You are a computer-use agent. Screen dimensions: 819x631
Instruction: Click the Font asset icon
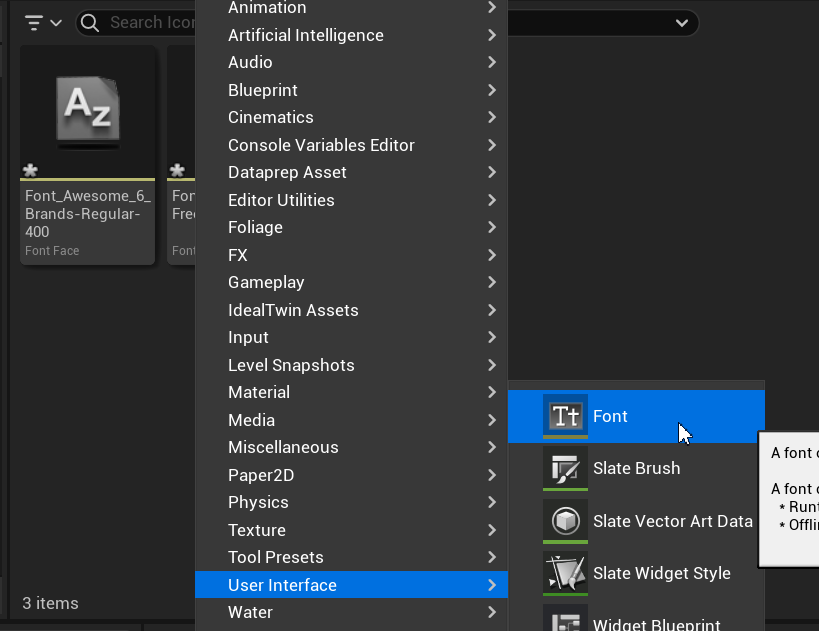tap(565, 416)
